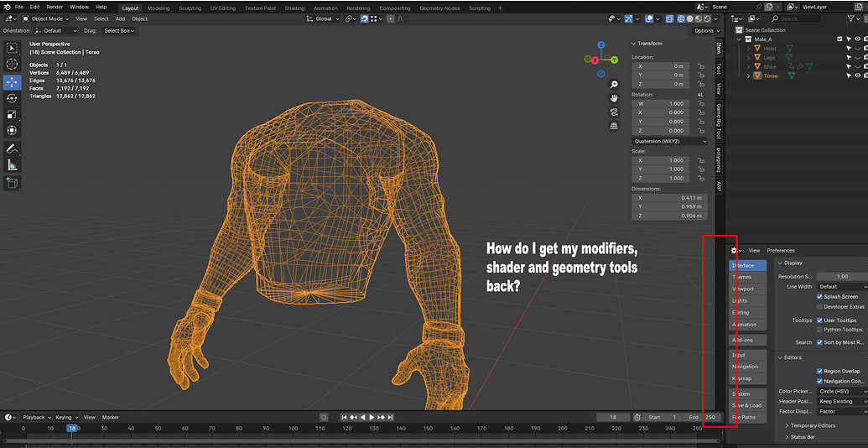Switch to Shading workspace tab
The height and width of the screenshot is (448, 868).
(x=294, y=8)
